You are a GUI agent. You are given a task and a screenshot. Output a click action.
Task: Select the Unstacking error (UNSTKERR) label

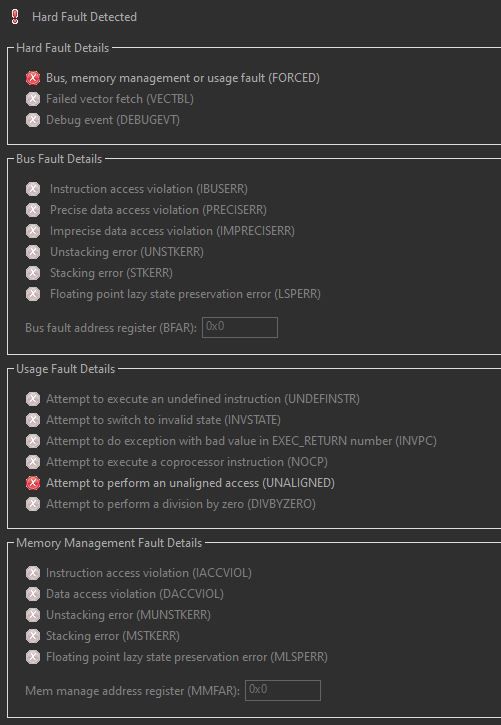[127, 252]
